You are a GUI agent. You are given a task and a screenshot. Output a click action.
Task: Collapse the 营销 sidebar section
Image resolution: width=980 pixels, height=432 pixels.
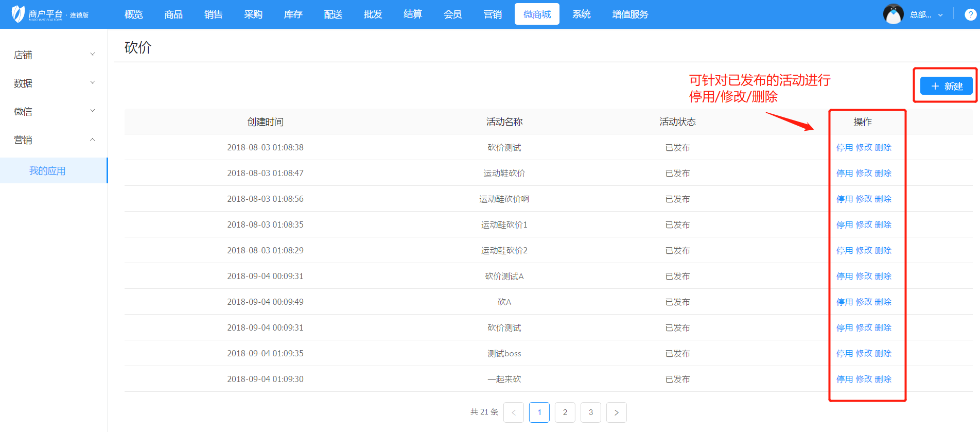pyautogui.click(x=54, y=140)
